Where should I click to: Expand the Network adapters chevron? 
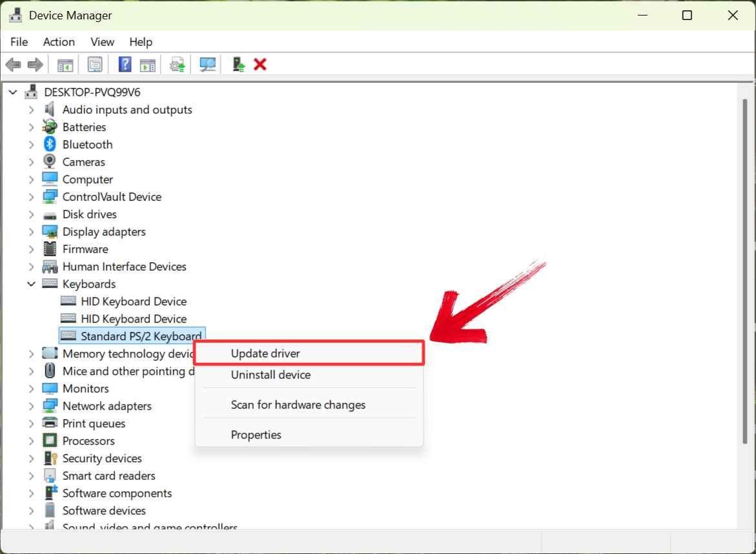click(x=32, y=406)
